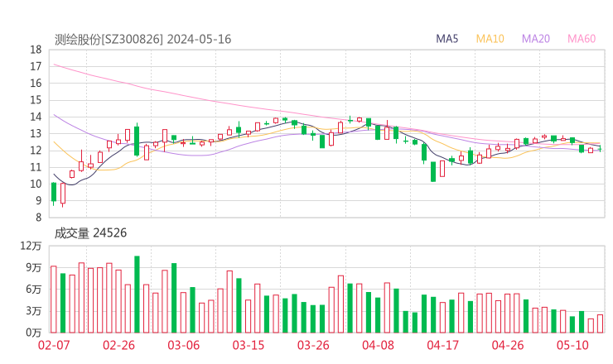Click the 9万 volume axis label

pyautogui.click(x=34, y=268)
